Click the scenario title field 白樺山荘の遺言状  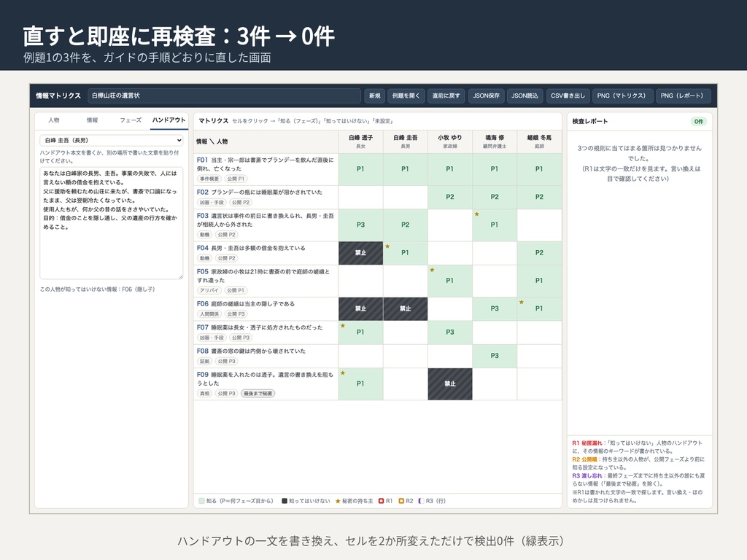click(224, 96)
